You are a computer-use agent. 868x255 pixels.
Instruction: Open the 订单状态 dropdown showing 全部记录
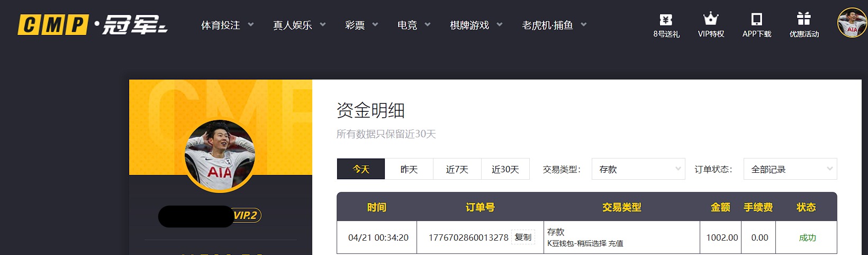coord(790,169)
